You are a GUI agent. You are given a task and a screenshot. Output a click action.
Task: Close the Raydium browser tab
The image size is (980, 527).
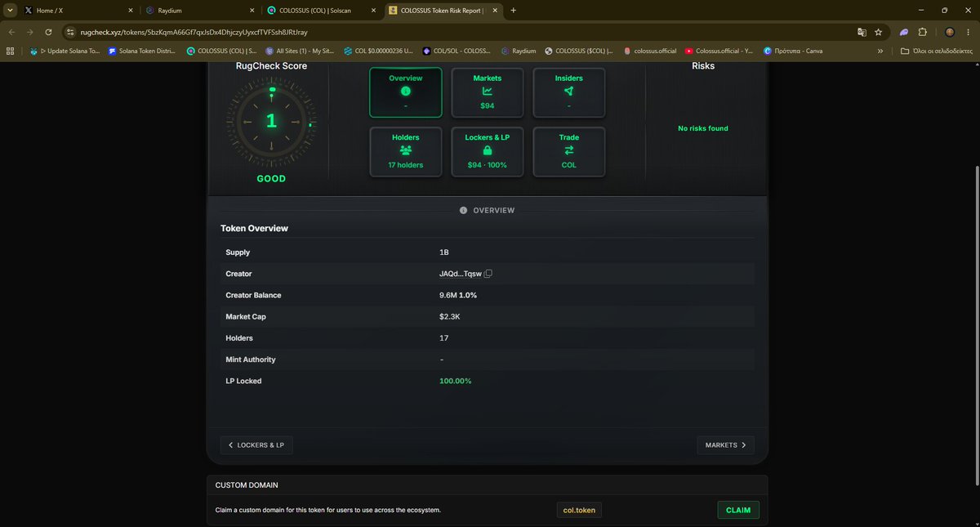252,10
